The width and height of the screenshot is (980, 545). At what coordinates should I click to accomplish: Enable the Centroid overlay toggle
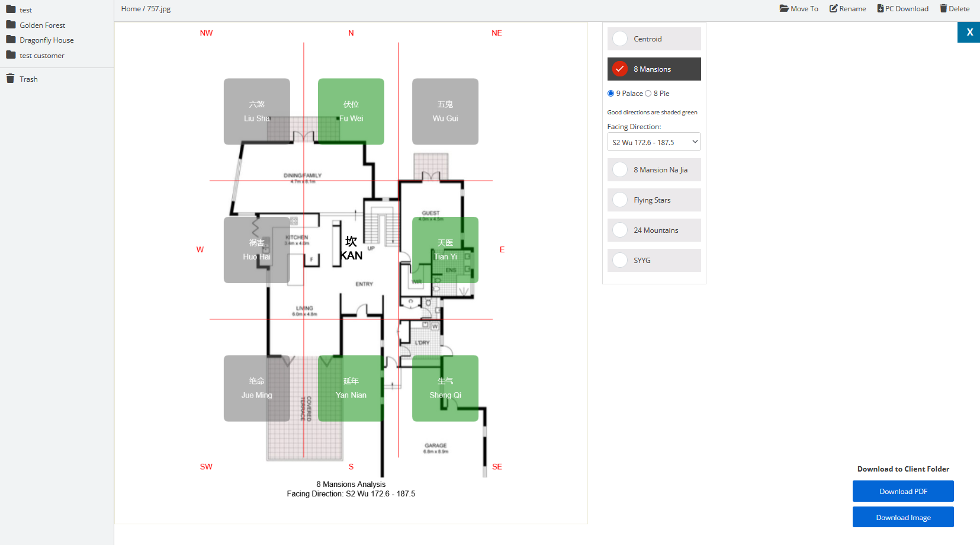620,39
